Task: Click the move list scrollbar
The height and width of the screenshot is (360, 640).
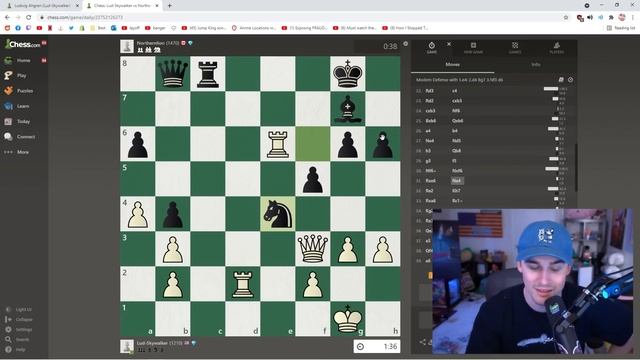Action: pyautogui.click(x=576, y=167)
